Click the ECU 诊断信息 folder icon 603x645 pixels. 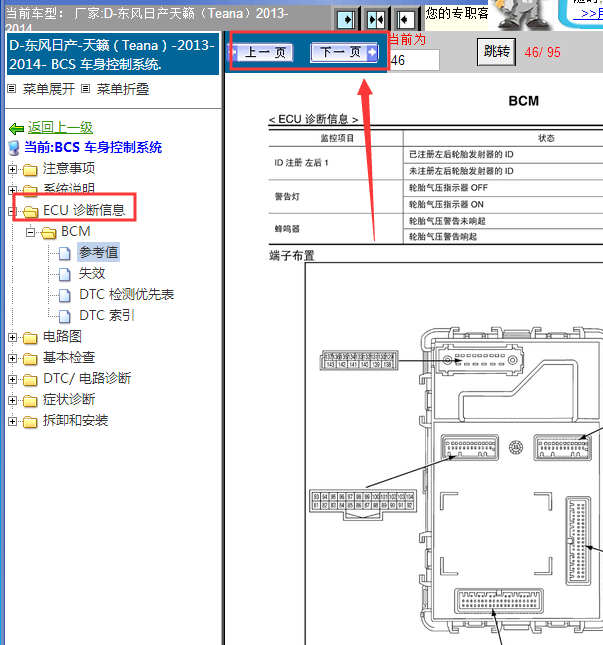click(x=30, y=211)
